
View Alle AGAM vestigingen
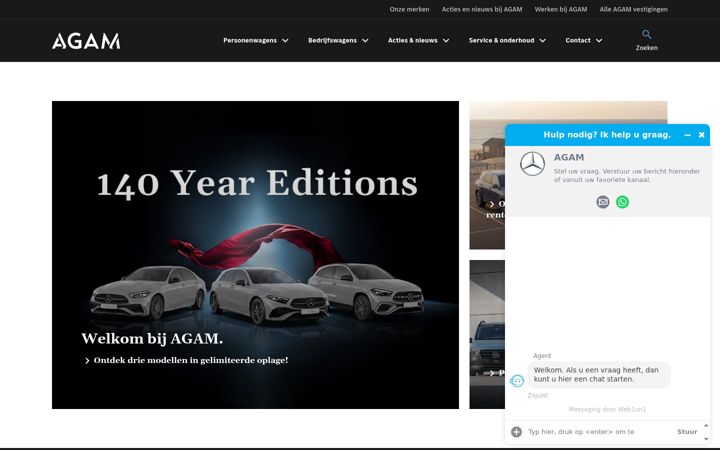(x=633, y=9)
